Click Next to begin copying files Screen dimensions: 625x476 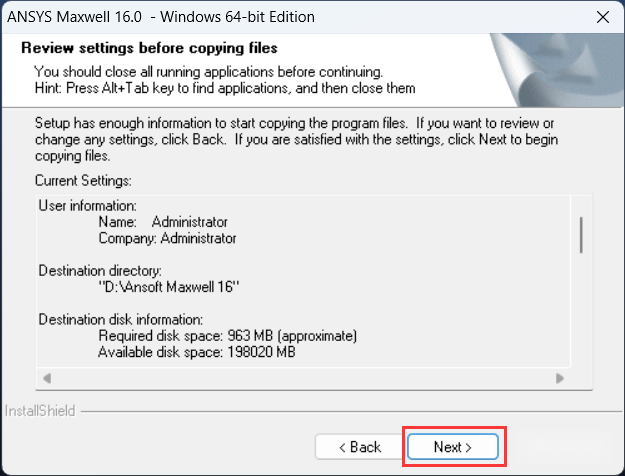(453, 447)
